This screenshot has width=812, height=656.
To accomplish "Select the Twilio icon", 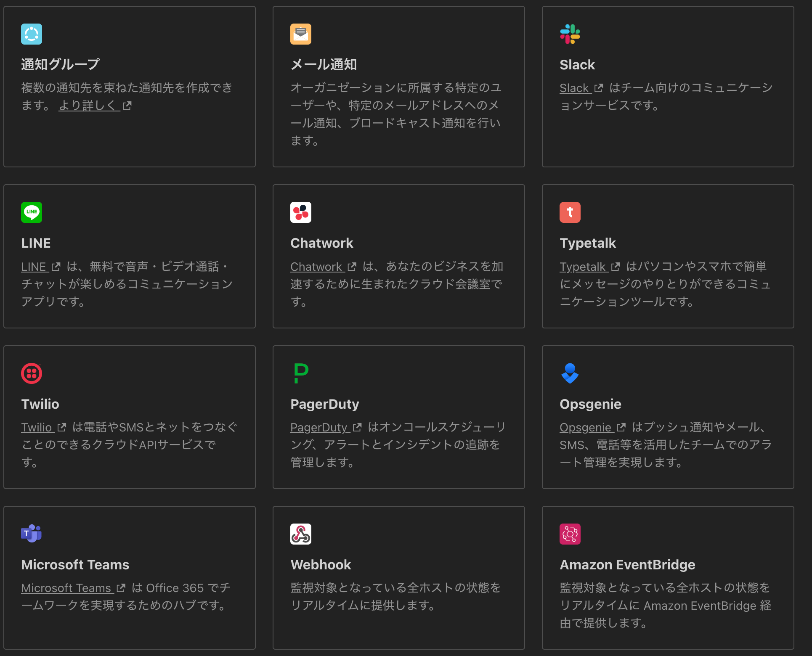I will [x=31, y=373].
